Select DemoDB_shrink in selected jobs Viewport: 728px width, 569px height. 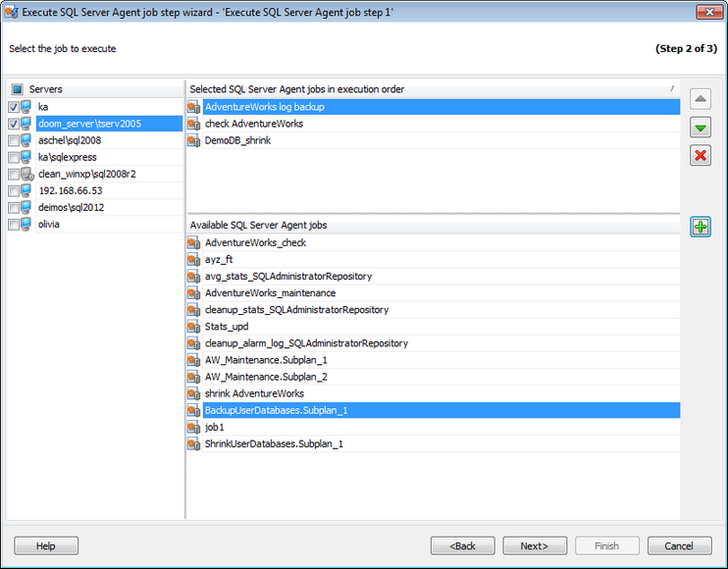coord(442,140)
